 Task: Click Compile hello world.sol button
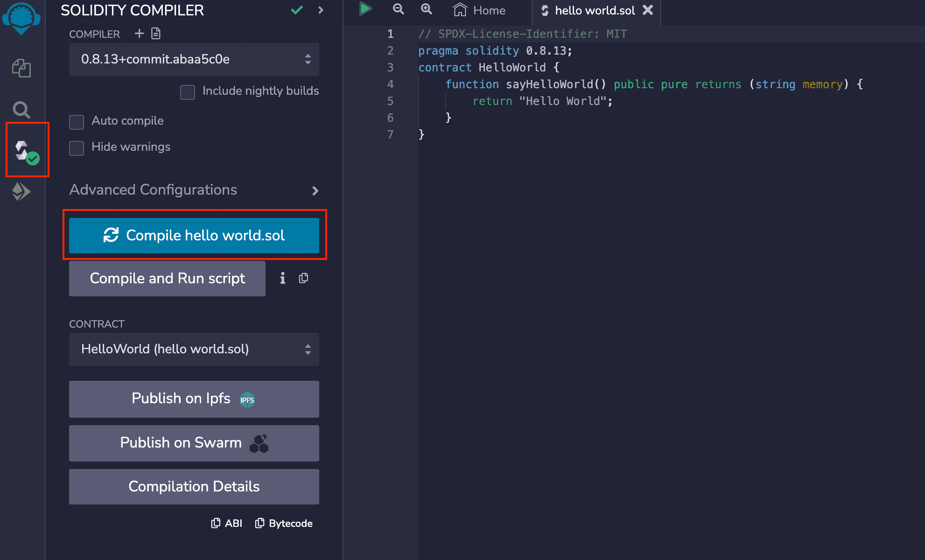[194, 236]
